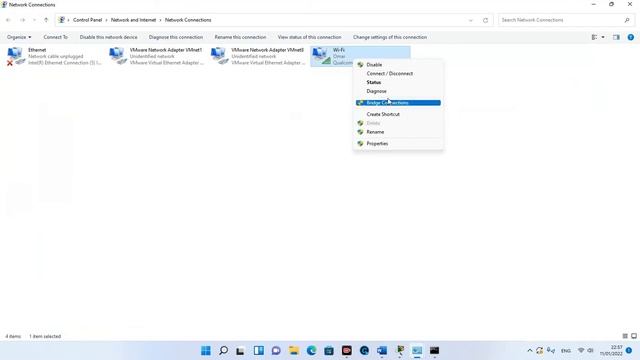Navigate to Control Panel in breadcrumb
The height and width of the screenshot is (360, 640).
pos(87,20)
